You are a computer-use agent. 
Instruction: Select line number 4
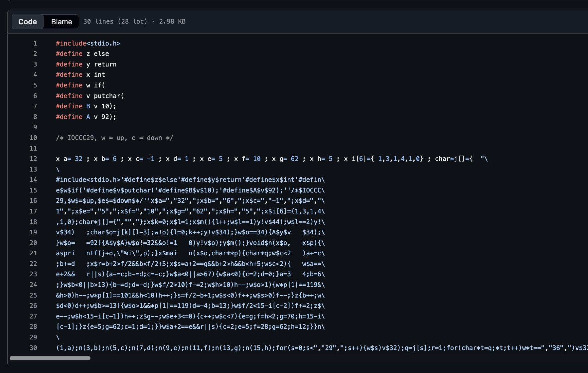[35, 74]
